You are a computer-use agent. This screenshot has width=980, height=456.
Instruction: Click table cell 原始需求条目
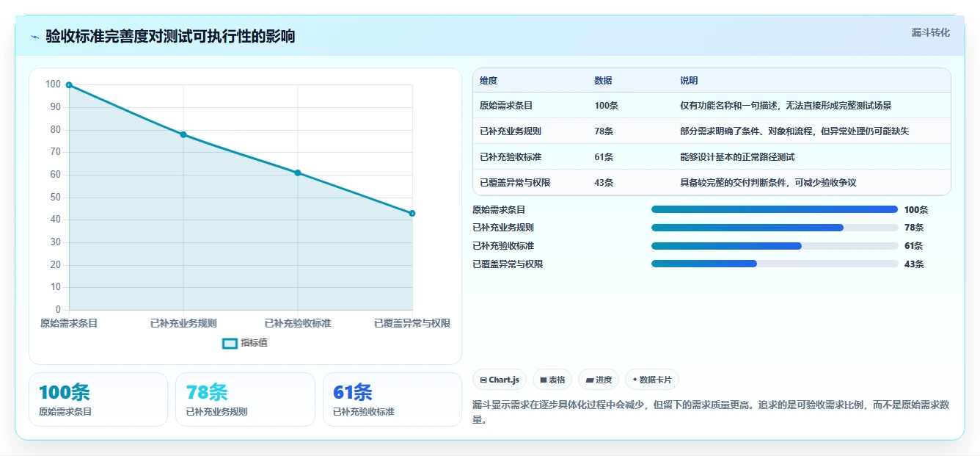tap(506, 106)
